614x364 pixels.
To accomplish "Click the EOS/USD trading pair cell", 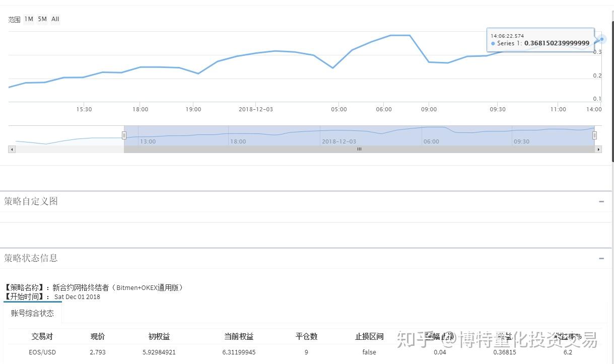I will pyautogui.click(x=42, y=352).
